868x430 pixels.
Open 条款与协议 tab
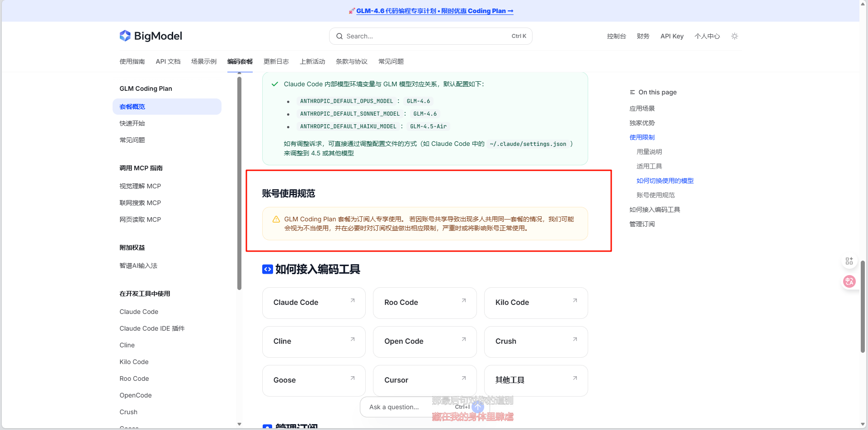pyautogui.click(x=351, y=61)
